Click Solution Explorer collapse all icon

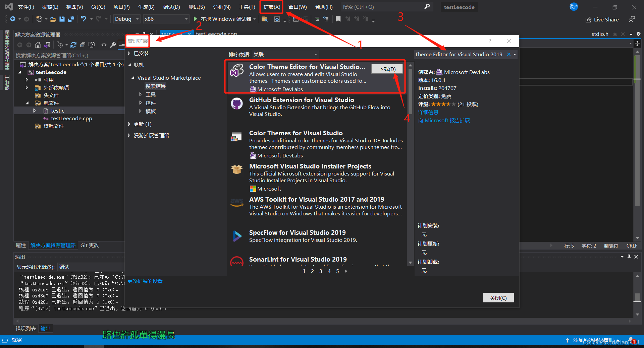[83, 45]
